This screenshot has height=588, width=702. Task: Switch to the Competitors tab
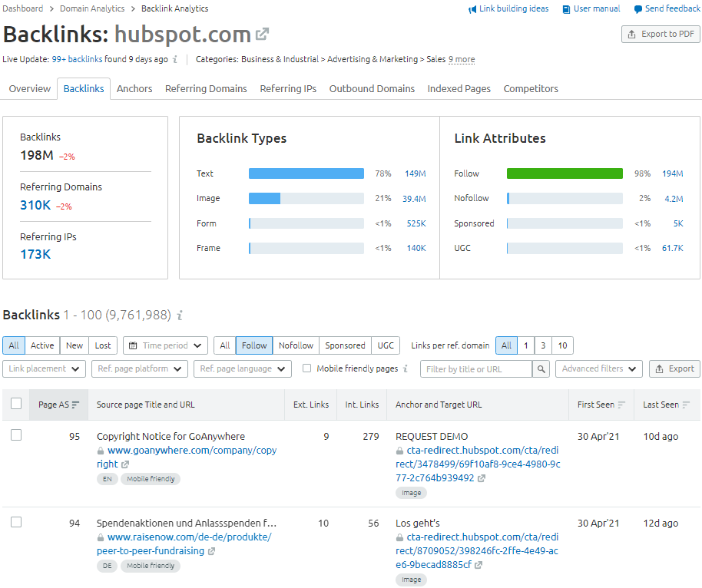[531, 88]
